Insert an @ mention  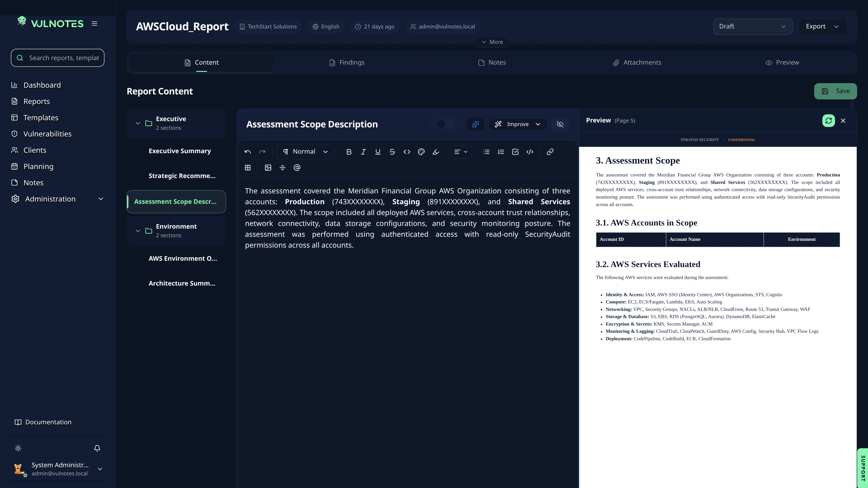297,167
